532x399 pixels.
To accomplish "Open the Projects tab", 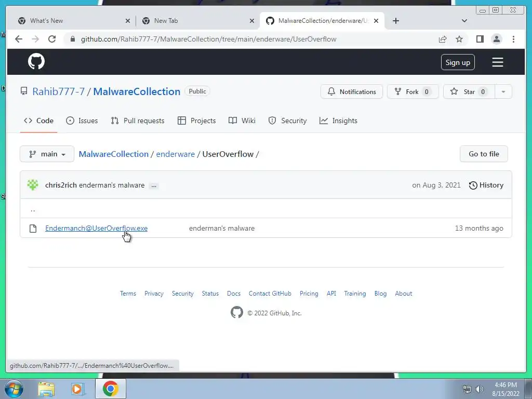I will pos(196,121).
